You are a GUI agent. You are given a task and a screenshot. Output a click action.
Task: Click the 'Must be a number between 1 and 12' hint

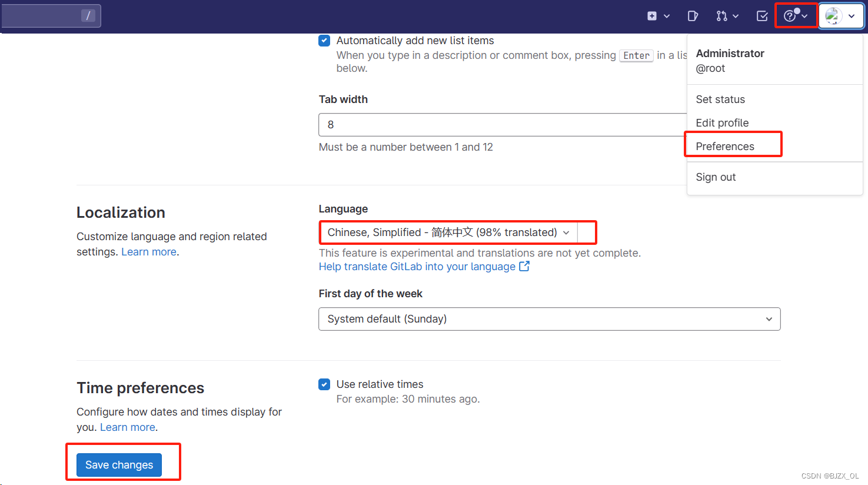tap(406, 147)
